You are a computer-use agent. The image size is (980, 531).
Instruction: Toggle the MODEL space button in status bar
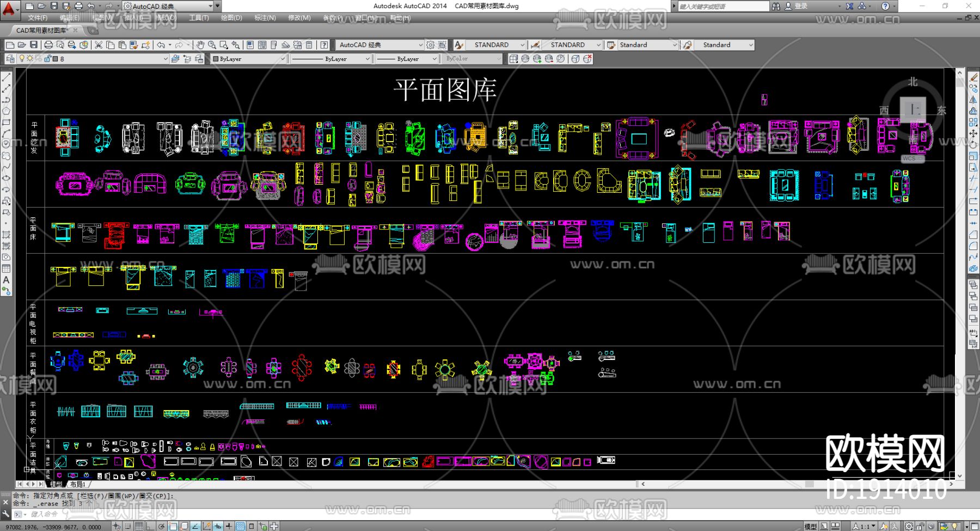pos(810,526)
